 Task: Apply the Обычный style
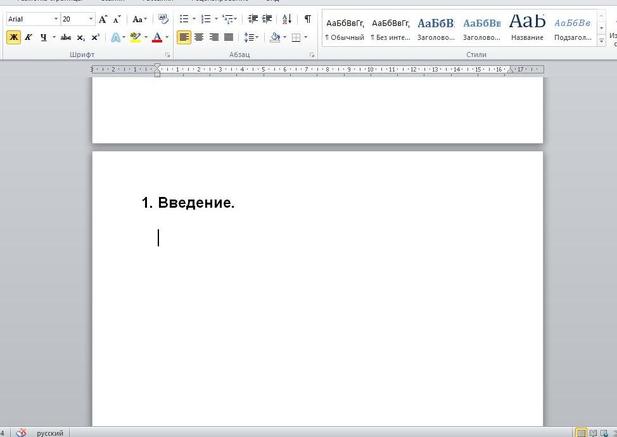[345, 29]
